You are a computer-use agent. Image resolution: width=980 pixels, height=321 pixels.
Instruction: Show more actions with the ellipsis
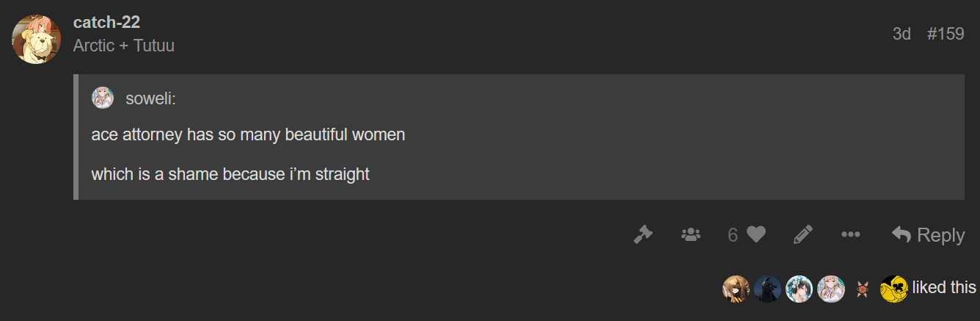point(850,235)
